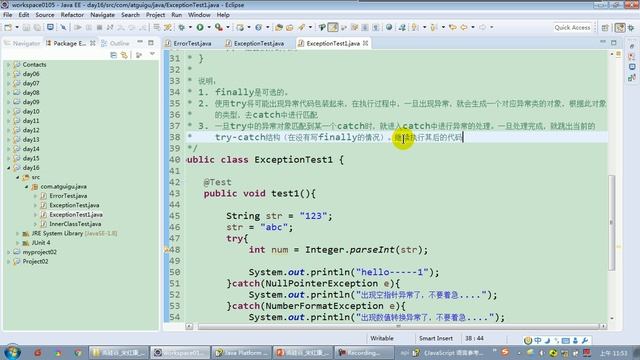Click the line 48 warning marker in gutter

point(167,250)
